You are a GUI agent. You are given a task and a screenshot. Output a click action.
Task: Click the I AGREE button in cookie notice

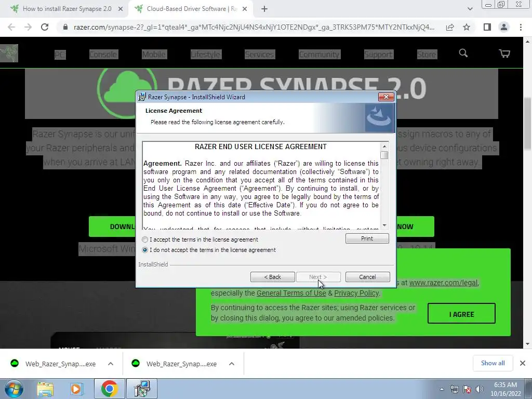point(461,313)
